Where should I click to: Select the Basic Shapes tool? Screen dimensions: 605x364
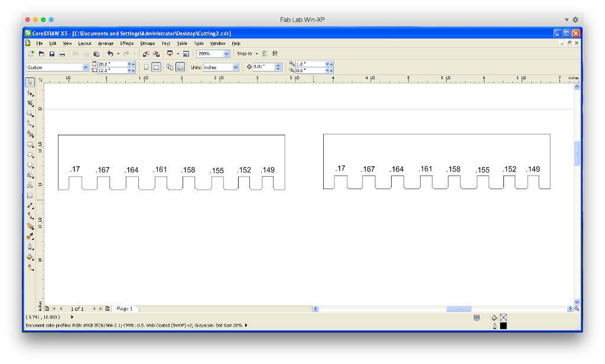(30, 175)
